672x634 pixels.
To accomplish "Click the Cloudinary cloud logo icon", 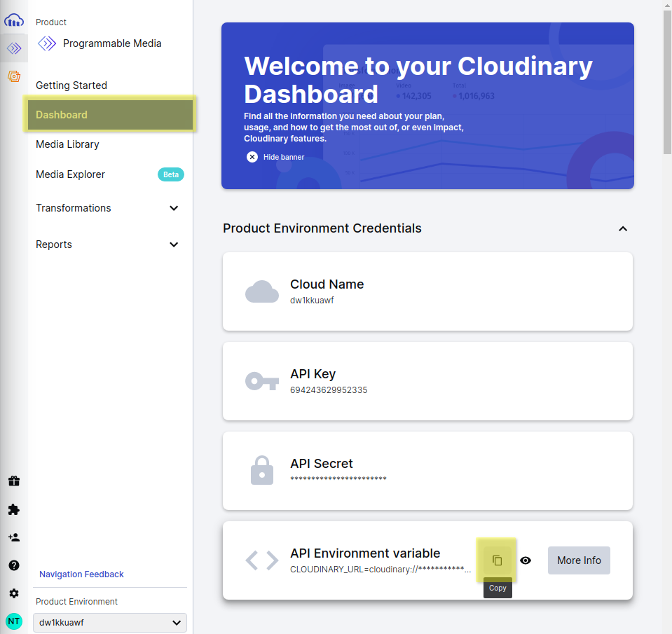I will pyautogui.click(x=14, y=20).
